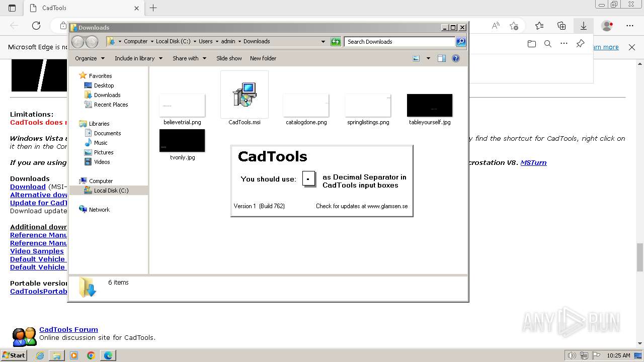Select Network in navigation pane
The width and height of the screenshot is (644, 362).
[x=94, y=210]
